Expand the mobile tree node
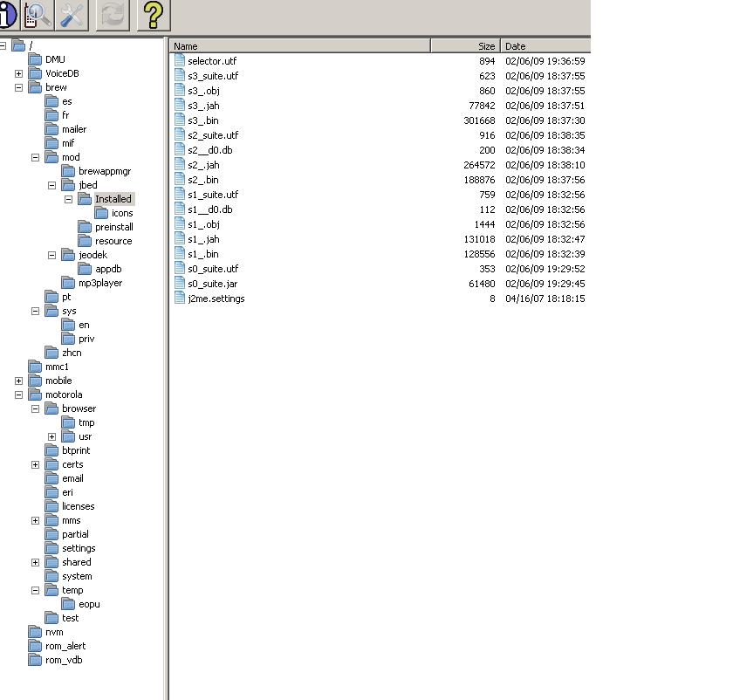The image size is (733, 700). tap(18, 381)
